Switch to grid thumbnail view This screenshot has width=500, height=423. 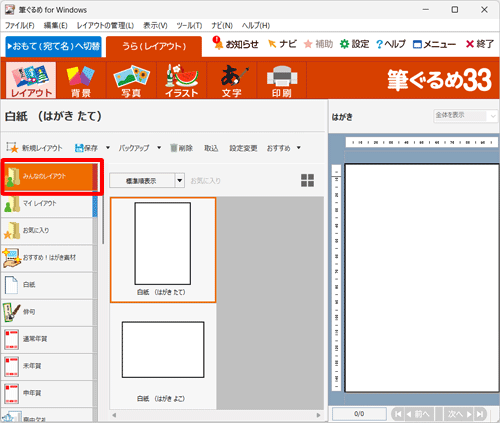pos(307,180)
